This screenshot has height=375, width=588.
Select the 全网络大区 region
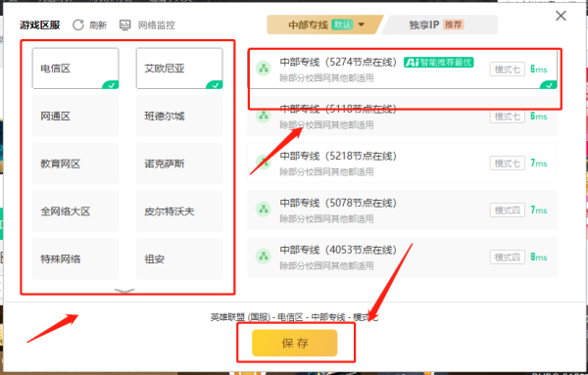(x=75, y=211)
